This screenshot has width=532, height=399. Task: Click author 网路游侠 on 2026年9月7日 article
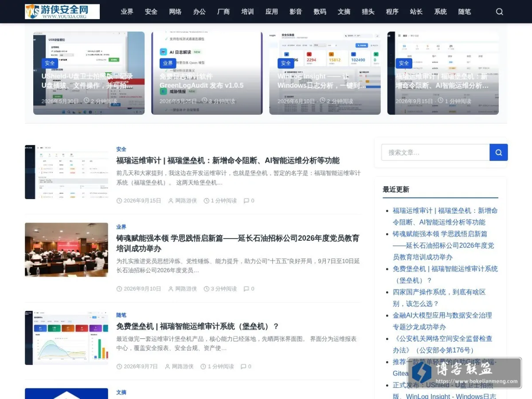pos(183,367)
